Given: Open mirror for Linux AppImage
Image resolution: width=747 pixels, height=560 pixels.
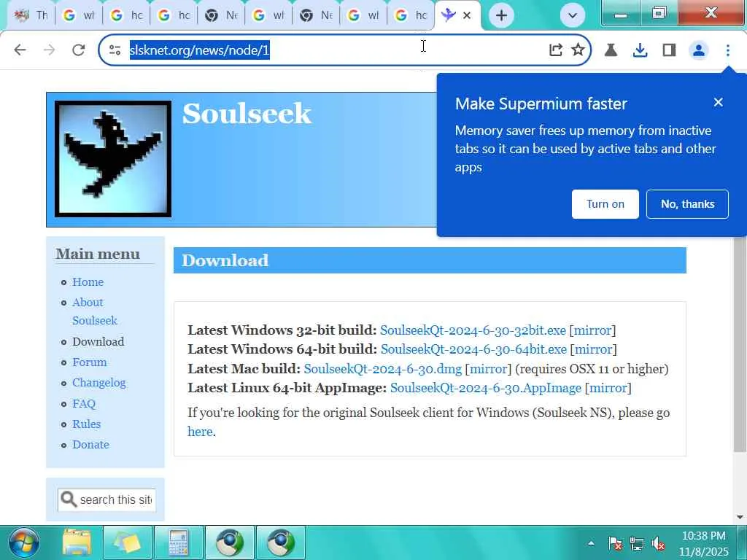Looking at the screenshot, I should [608, 388].
